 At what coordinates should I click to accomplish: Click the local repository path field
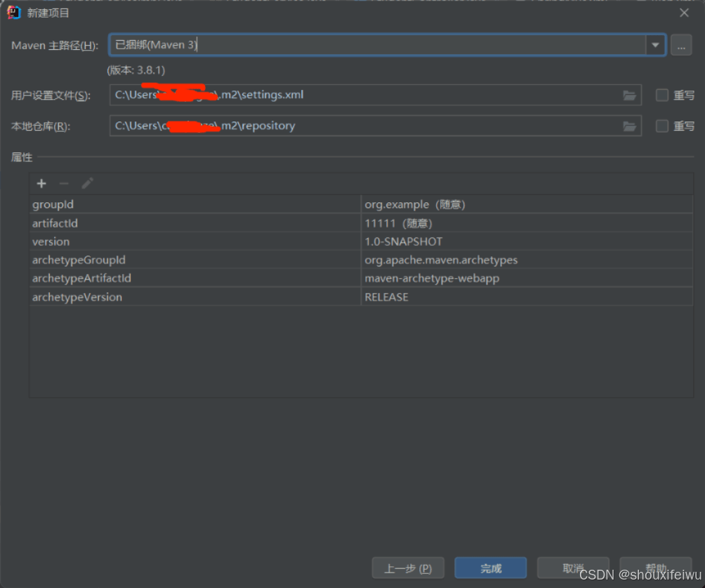[x=375, y=126]
